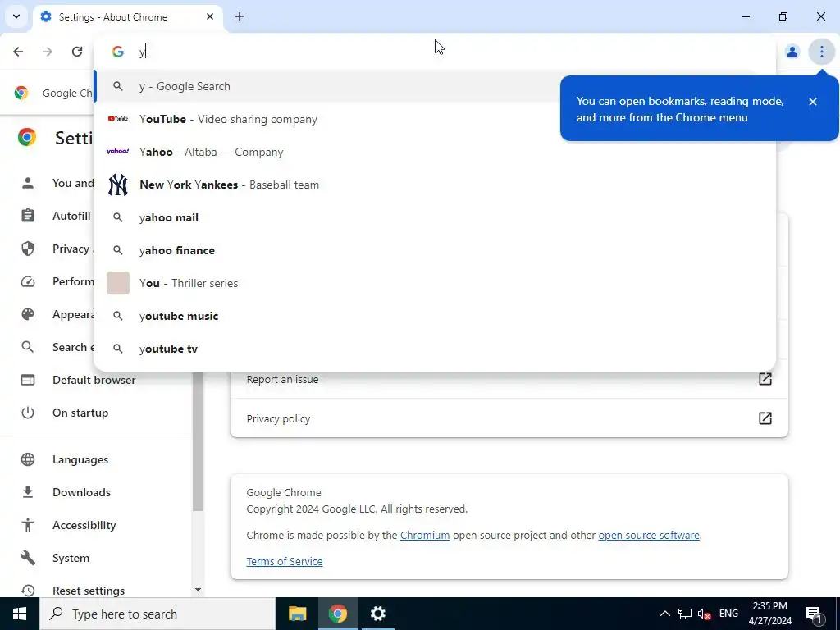Select the YouTube video sharing suggestion

tap(435, 119)
